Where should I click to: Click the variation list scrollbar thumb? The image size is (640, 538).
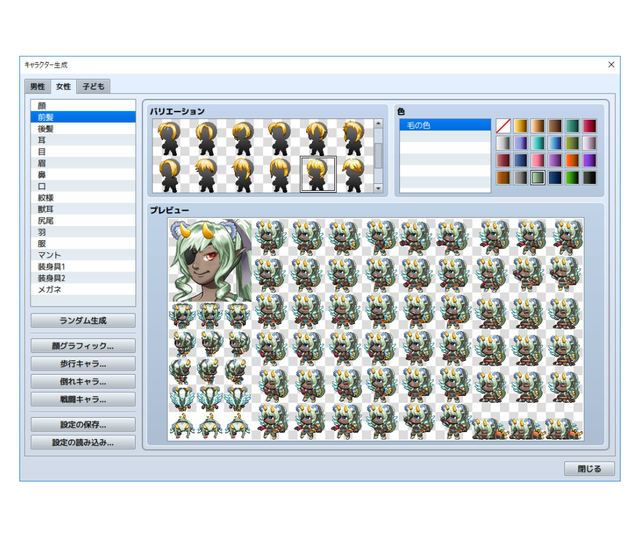[378, 156]
